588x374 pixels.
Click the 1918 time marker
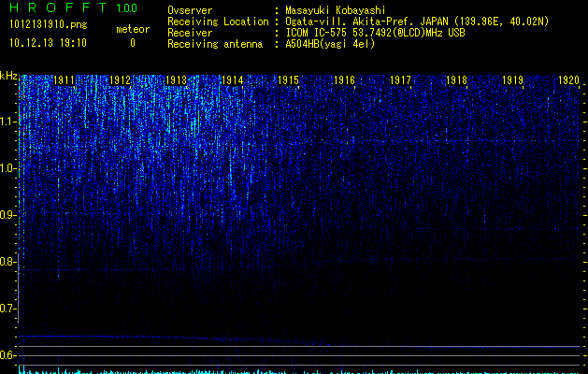(456, 80)
